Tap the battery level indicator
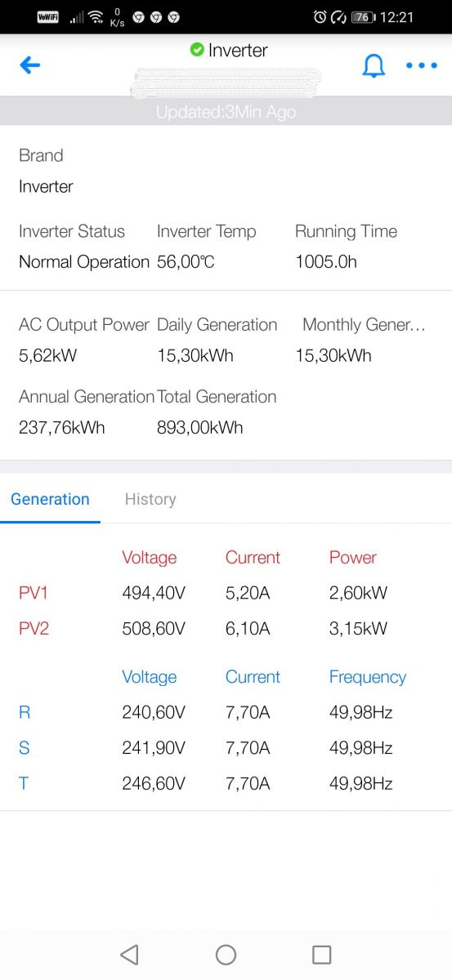This screenshot has height=980, width=452. click(x=362, y=17)
